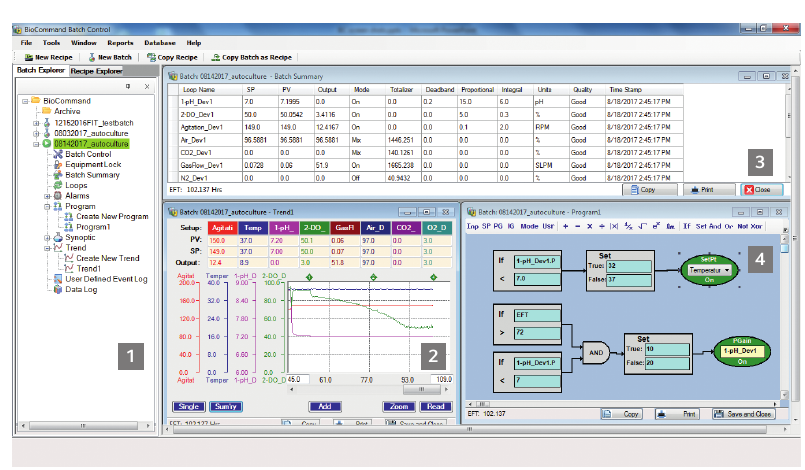This screenshot has height=470, width=805.
Task: Select the Archive folder icon
Action: pyautogui.click(x=47, y=111)
